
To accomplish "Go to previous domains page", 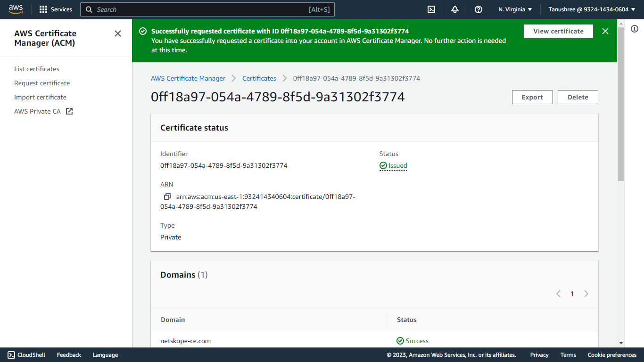I will tap(558, 294).
